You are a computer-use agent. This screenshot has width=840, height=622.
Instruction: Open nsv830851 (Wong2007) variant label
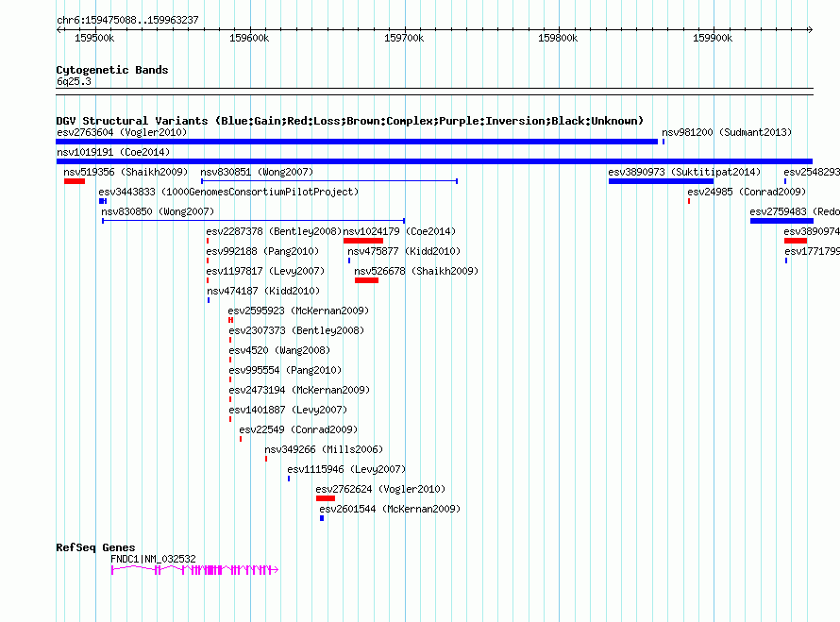257,172
